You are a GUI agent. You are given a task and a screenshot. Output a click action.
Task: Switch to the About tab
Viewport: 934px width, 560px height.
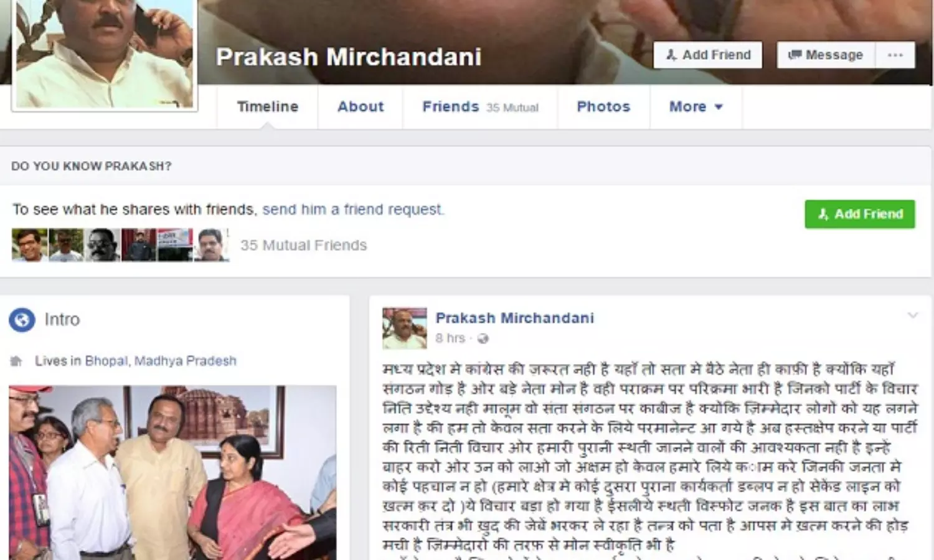pyautogui.click(x=361, y=106)
